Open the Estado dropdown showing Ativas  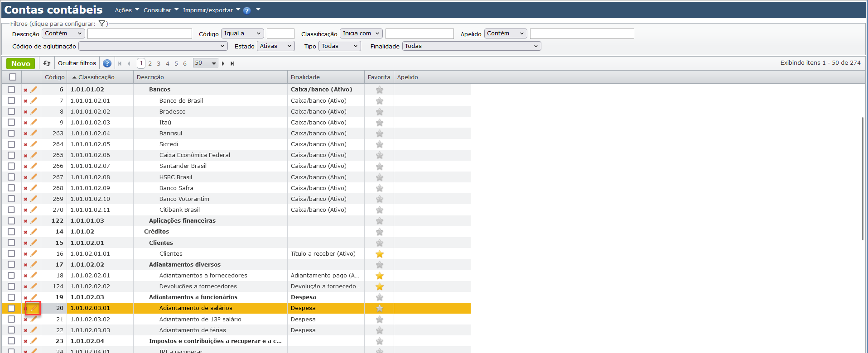point(275,46)
